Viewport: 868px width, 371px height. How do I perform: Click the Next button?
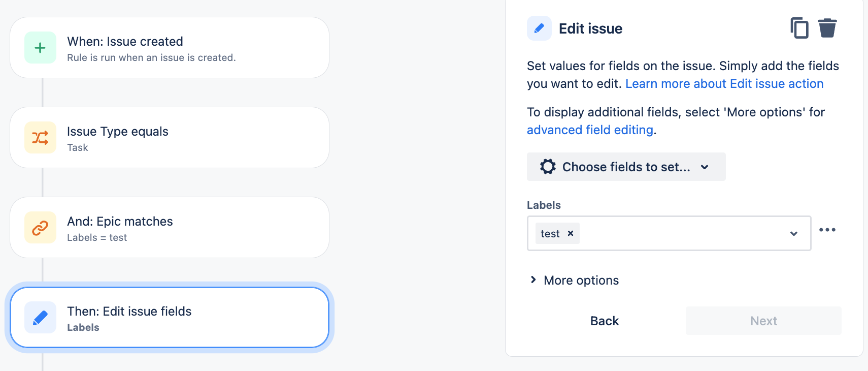(x=763, y=321)
